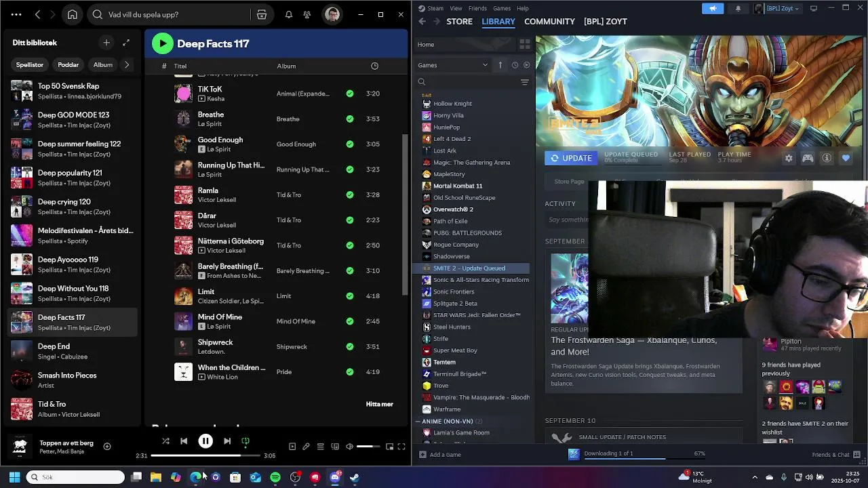Open Spotify profile avatar menu
Image resolution: width=868 pixels, height=488 pixels.
click(332, 14)
